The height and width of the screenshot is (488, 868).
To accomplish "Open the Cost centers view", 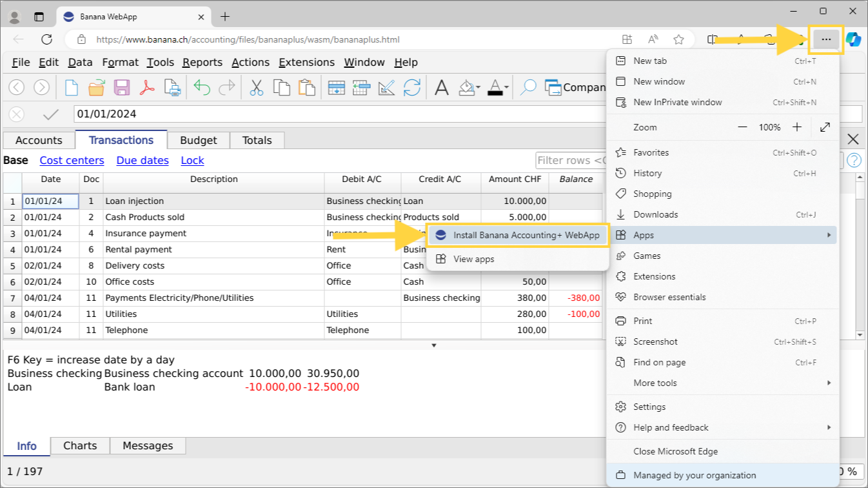I will (x=72, y=160).
